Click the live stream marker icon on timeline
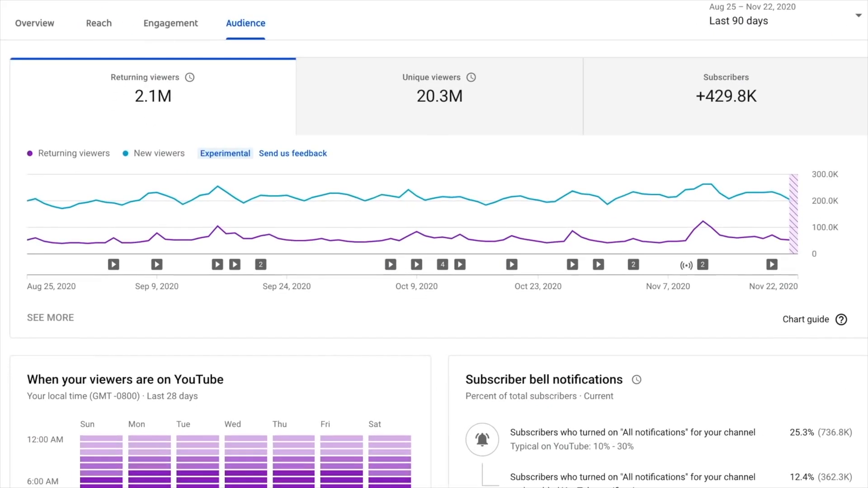Viewport: 868px width, 488px height. pos(686,265)
